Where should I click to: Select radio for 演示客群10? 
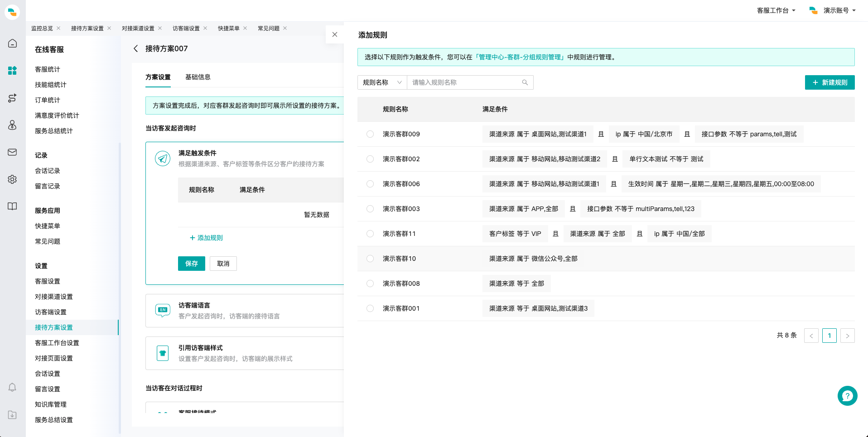[x=370, y=259]
